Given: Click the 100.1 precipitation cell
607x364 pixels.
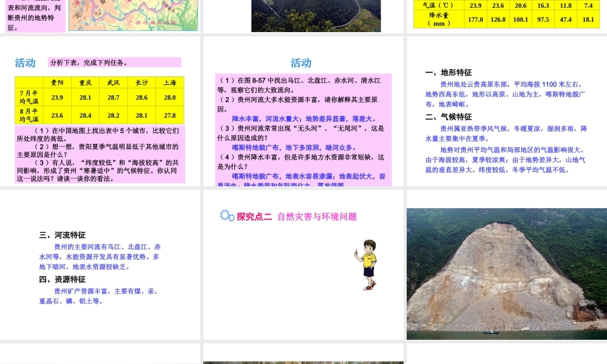Looking at the screenshot, I should [x=521, y=19].
